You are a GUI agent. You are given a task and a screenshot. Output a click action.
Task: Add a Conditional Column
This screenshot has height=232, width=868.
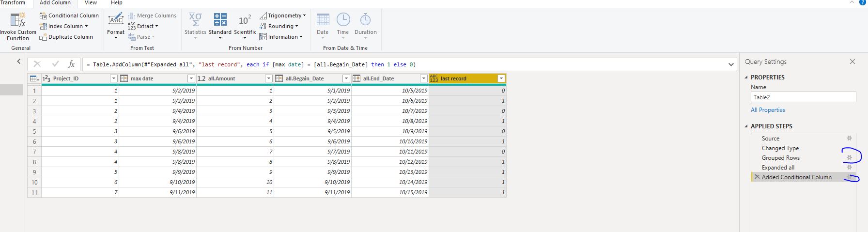[x=69, y=15]
